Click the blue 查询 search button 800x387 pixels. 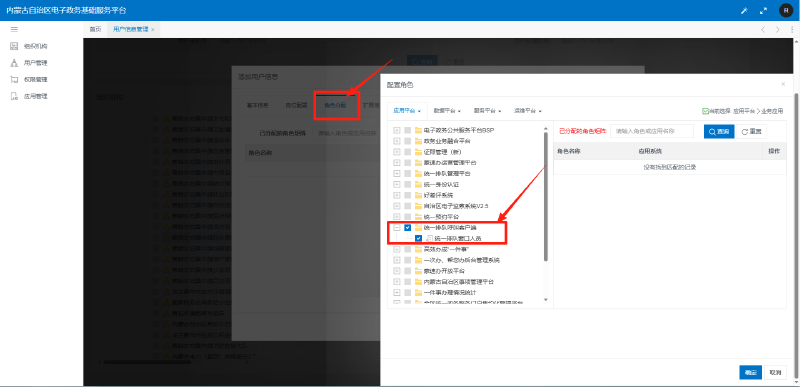719,132
